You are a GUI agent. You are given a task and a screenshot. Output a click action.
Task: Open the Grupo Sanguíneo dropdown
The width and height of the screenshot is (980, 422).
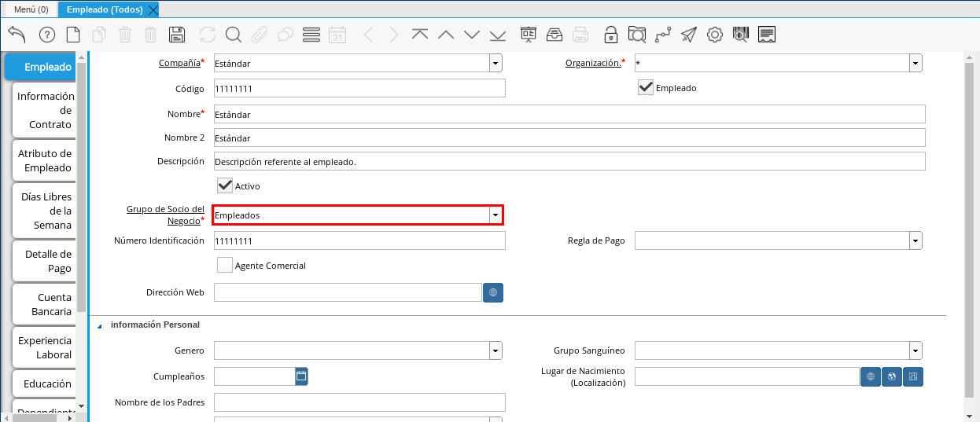pos(916,350)
